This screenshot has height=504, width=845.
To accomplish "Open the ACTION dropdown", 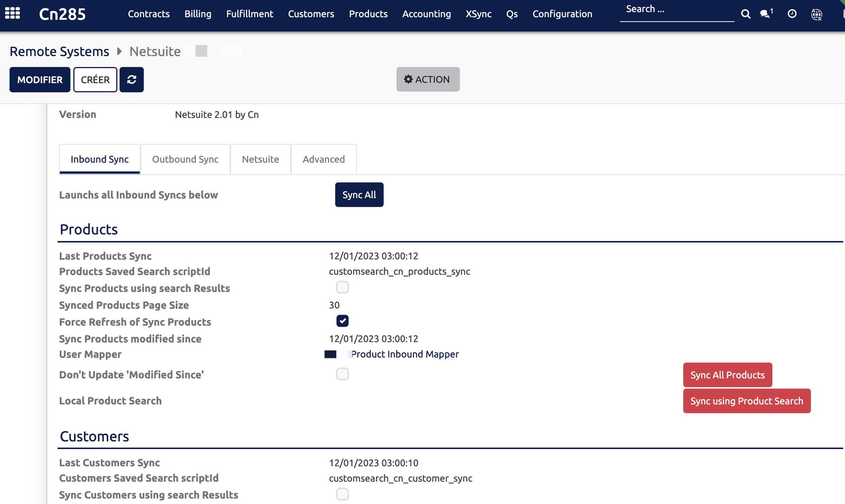I will [x=428, y=79].
